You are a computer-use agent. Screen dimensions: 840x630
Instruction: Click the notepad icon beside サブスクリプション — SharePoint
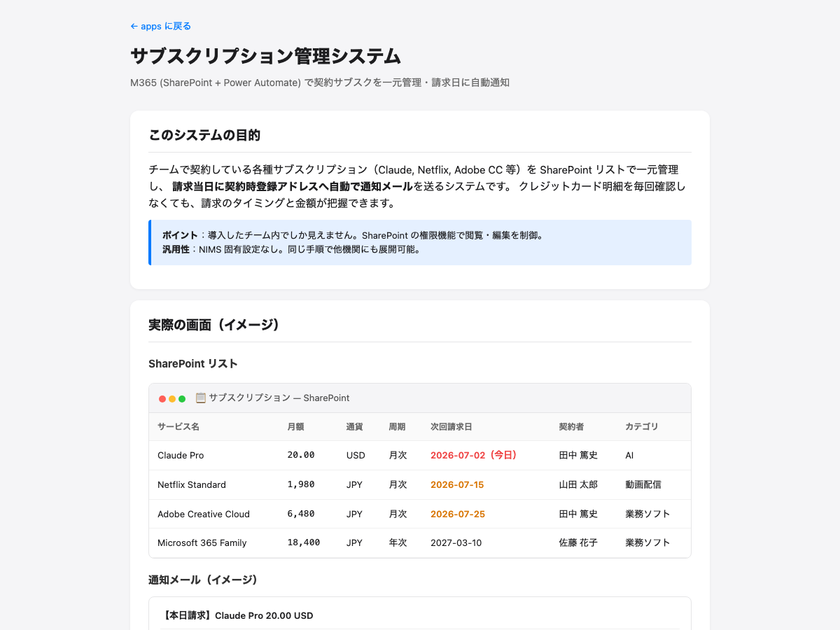[x=200, y=398]
